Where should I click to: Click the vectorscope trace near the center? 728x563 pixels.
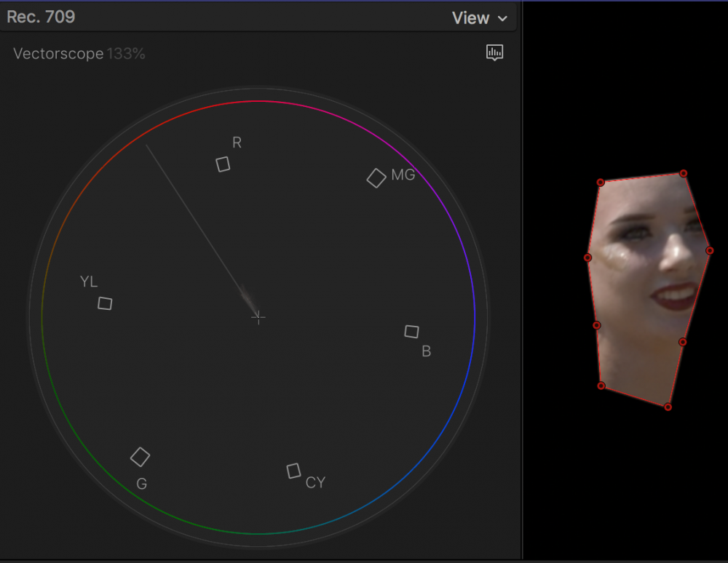pos(248,300)
